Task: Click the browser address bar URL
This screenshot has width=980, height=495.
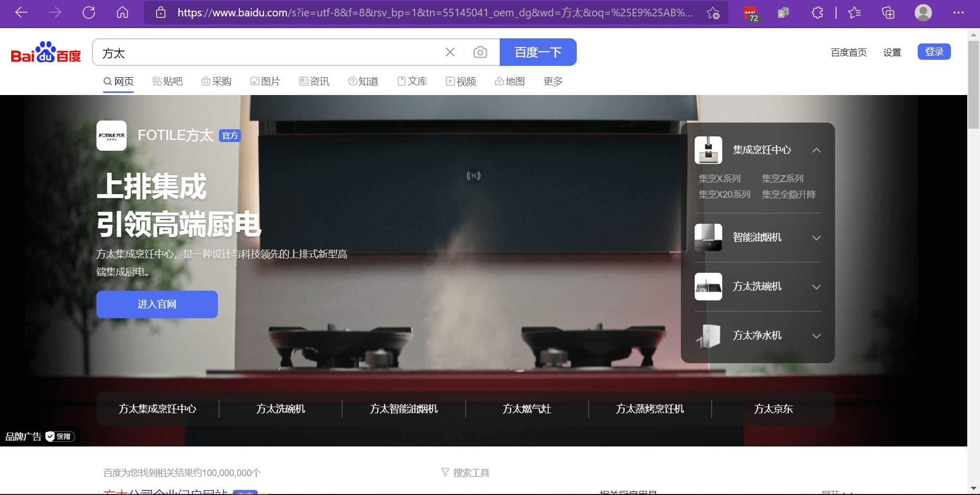Action: [435, 12]
